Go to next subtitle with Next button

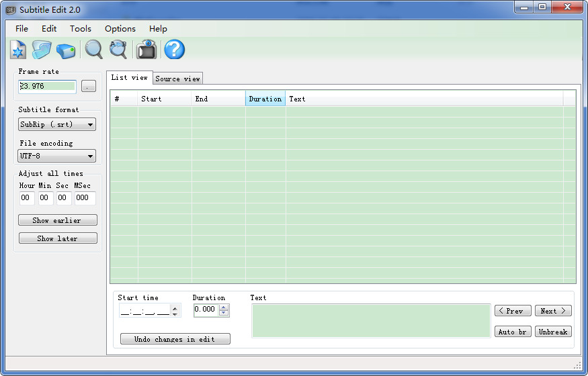[x=553, y=311]
